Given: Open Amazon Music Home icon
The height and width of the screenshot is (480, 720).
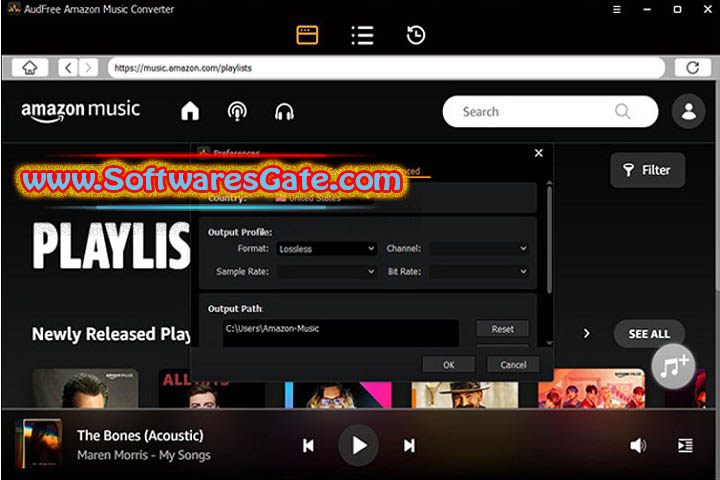Looking at the screenshot, I should (190, 111).
